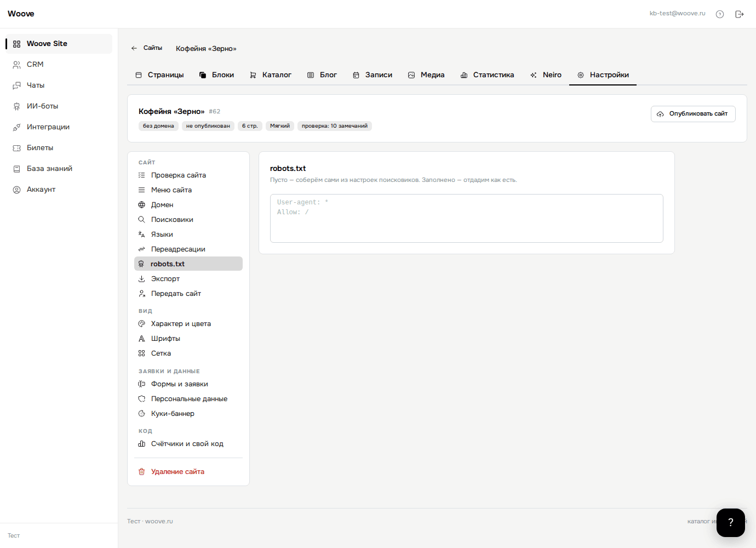The width and height of the screenshot is (756, 548).
Task: Open Формы и заявки settings
Action: pyautogui.click(x=188, y=384)
